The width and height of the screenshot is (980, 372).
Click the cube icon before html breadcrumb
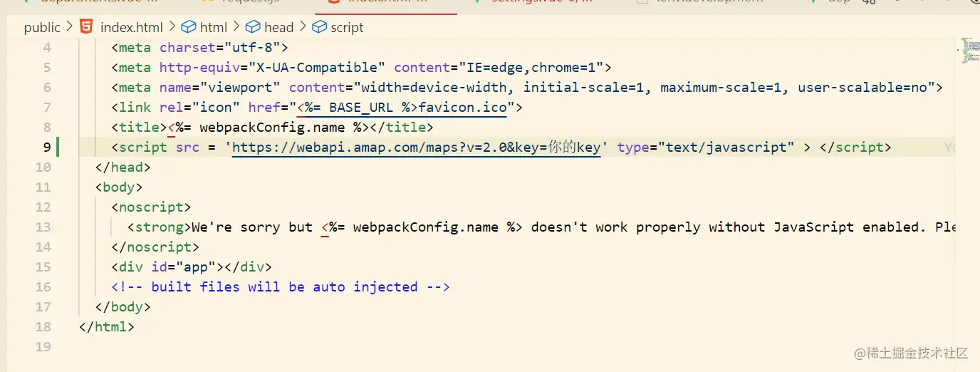coord(189,27)
